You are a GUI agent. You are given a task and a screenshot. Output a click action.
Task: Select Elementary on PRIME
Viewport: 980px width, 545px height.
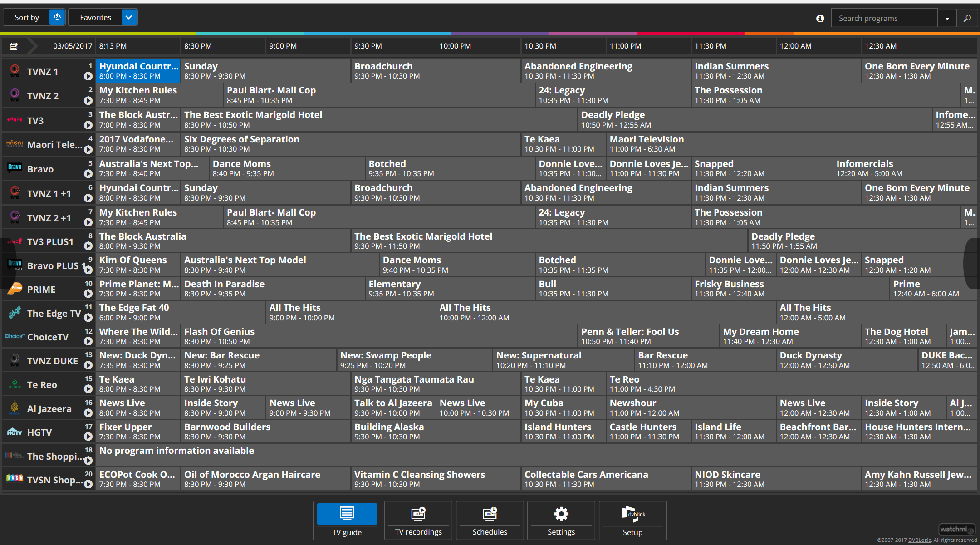click(x=450, y=289)
